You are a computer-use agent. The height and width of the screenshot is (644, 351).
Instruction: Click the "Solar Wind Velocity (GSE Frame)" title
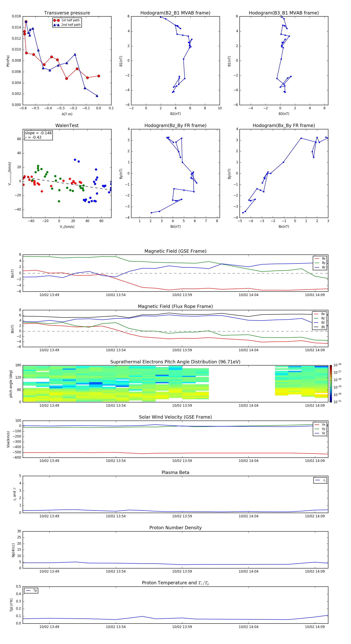[175, 417]
